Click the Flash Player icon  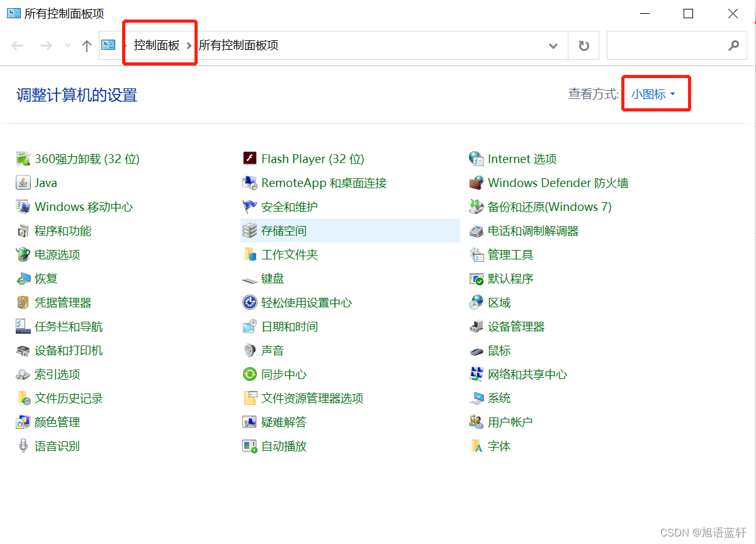click(250, 159)
